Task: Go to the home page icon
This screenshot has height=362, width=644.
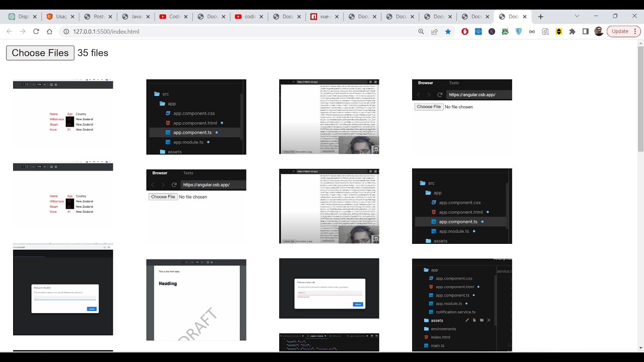Action: pyautogui.click(x=49, y=31)
